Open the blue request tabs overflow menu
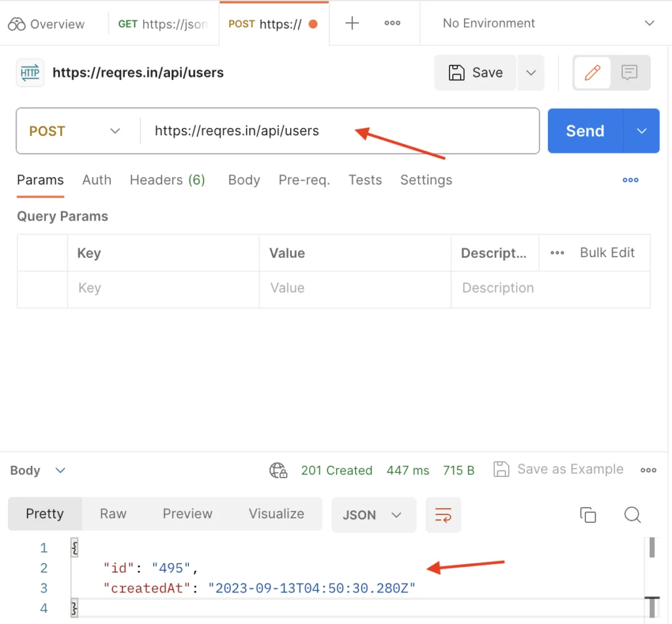The width and height of the screenshot is (672, 624). (x=631, y=180)
